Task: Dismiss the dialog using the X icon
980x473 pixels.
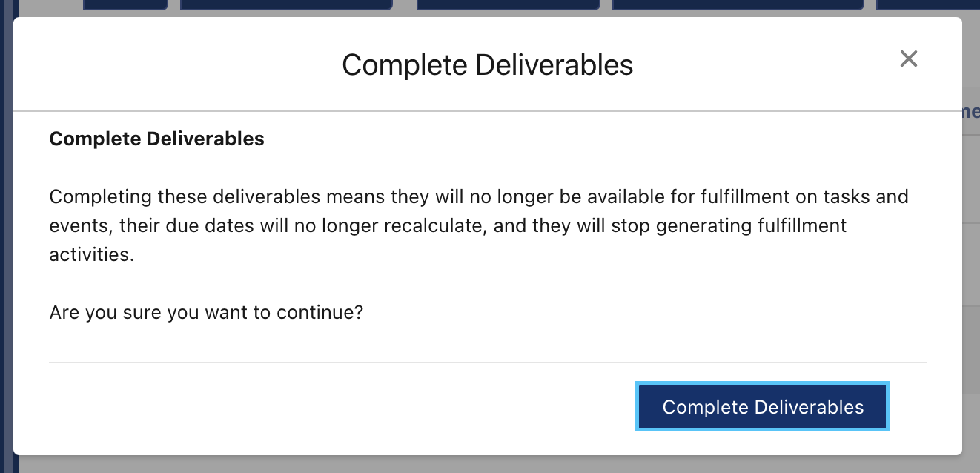Action: (908, 59)
